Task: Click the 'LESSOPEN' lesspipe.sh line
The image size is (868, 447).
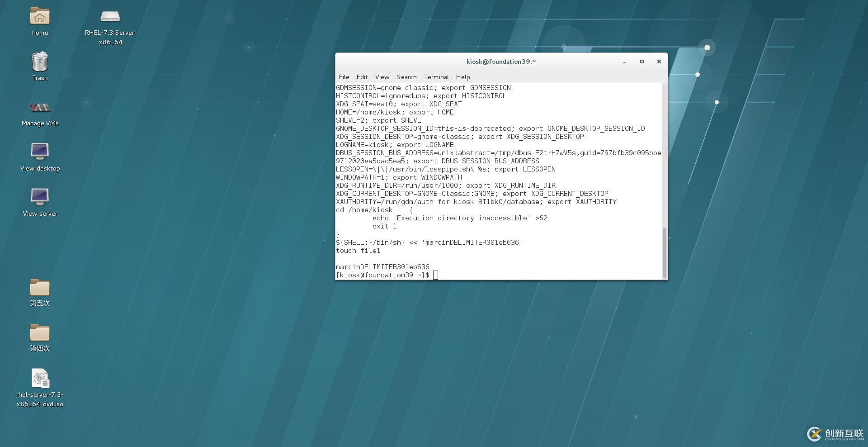Action: (446, 169)
